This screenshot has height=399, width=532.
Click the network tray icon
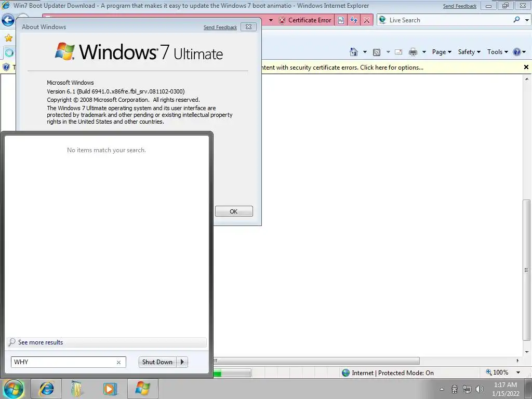tap(467, 389)
